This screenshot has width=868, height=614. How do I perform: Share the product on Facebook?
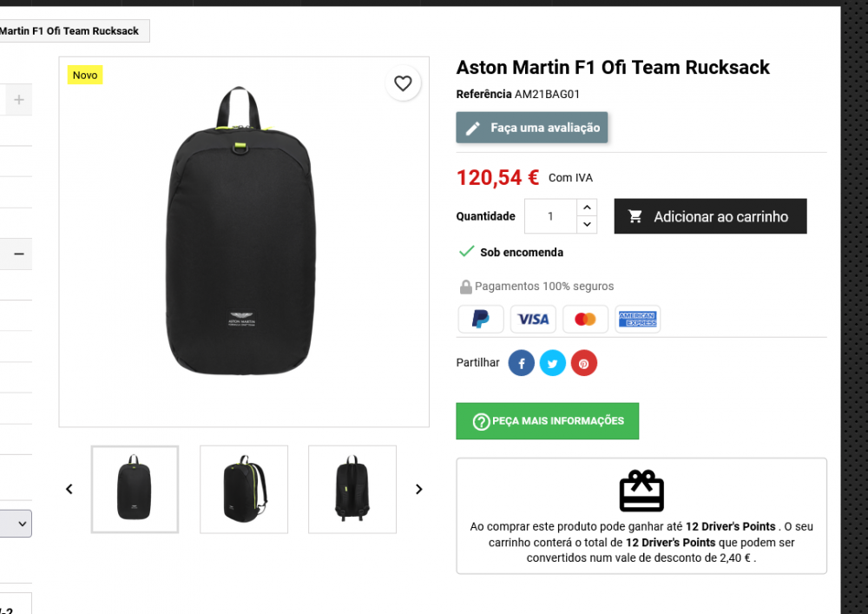tap(521, 363)
